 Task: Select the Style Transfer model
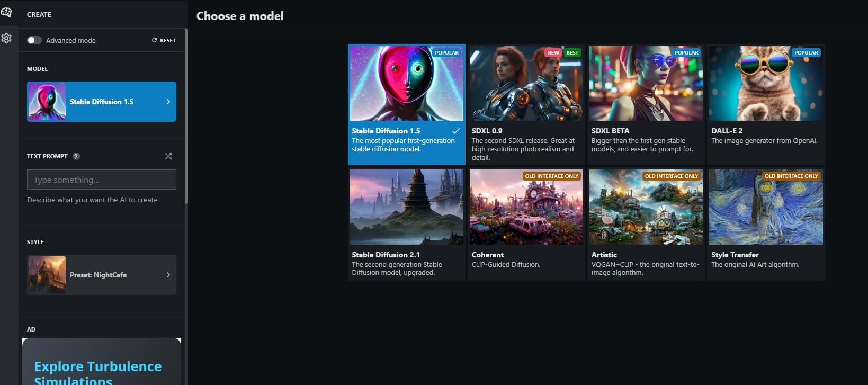click(765, 225)
